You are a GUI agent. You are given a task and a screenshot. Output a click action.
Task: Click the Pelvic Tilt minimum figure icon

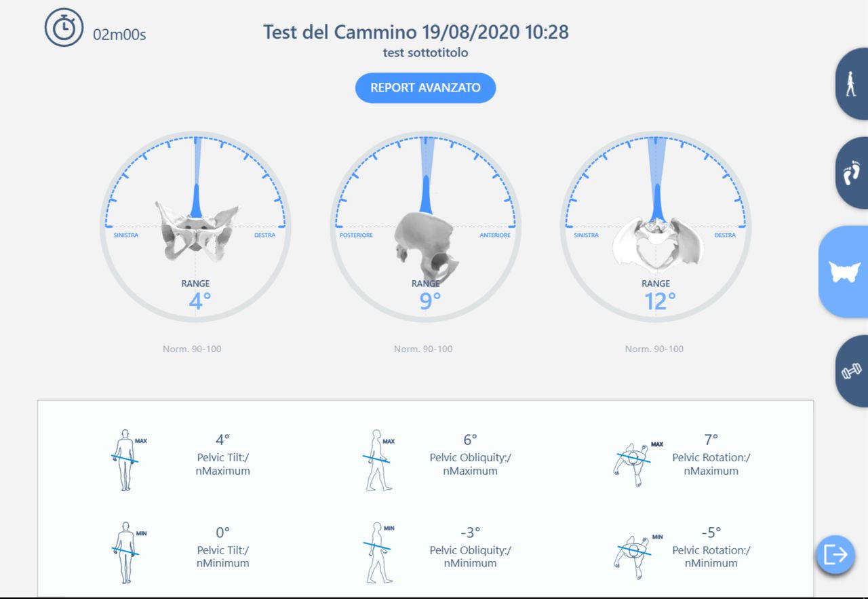125,552
